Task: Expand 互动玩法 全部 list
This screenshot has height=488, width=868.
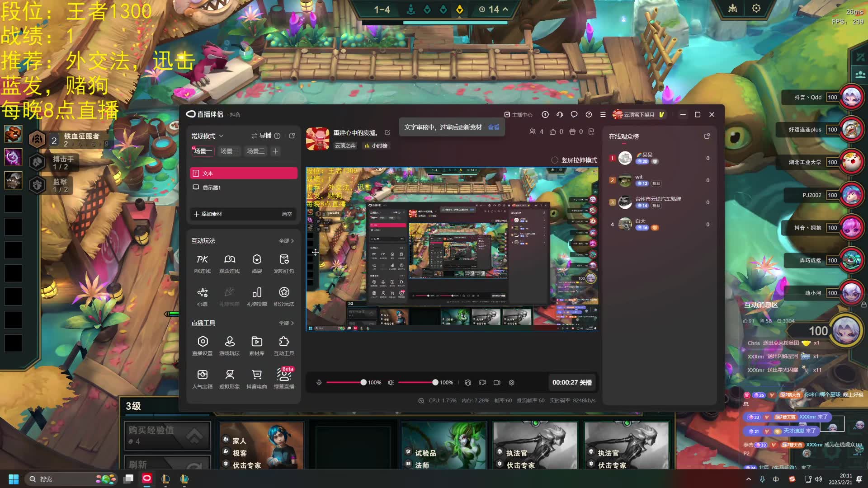Action: (286, 241)
